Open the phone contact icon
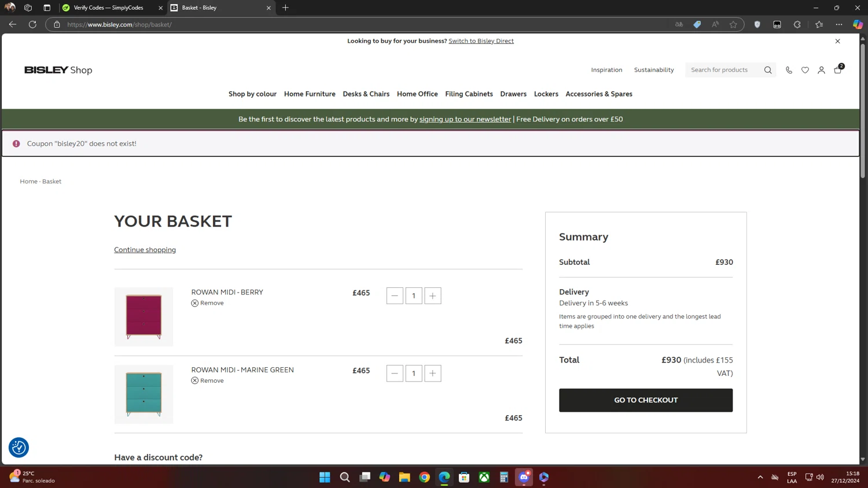The width and height of the screenshot is (868, 488). pyautogui.click(x=789, y=70)
